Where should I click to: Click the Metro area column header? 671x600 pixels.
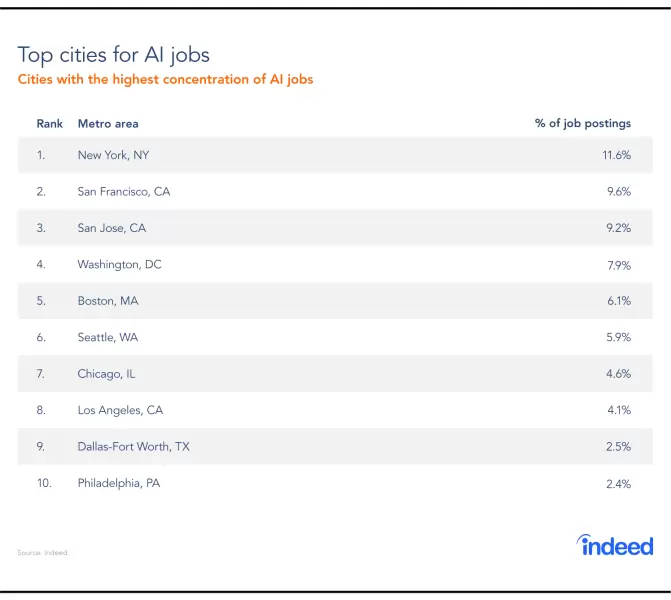pyautogui.click(x=108, y=124)
